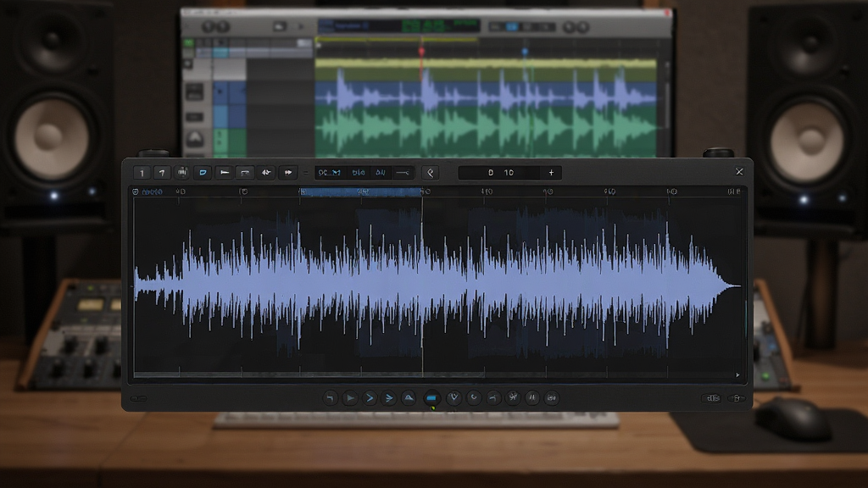This screenshot has width=868, height=488.
Task: Select the waveform bars tool icon
Action: click(x=182, y=173)
